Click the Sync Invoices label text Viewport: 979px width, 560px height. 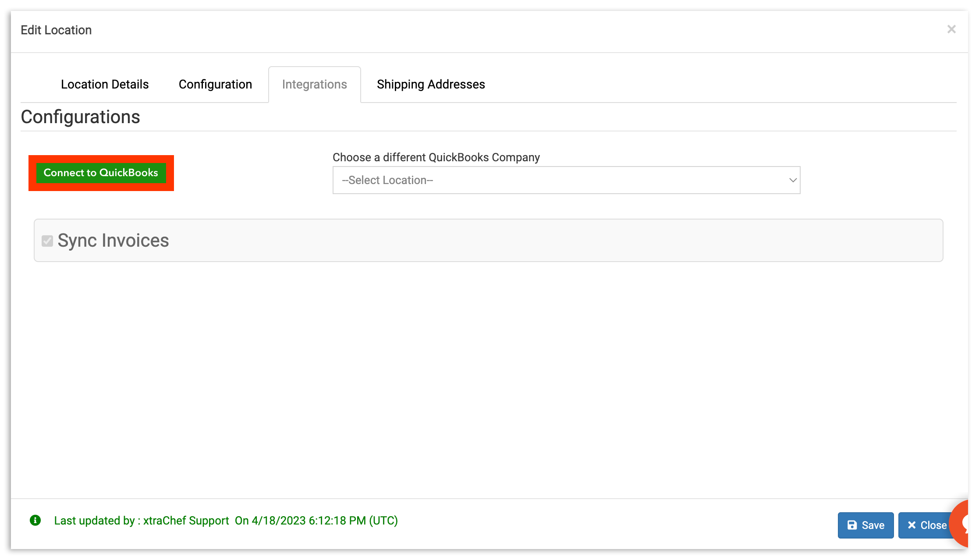(x=113, y=241)
